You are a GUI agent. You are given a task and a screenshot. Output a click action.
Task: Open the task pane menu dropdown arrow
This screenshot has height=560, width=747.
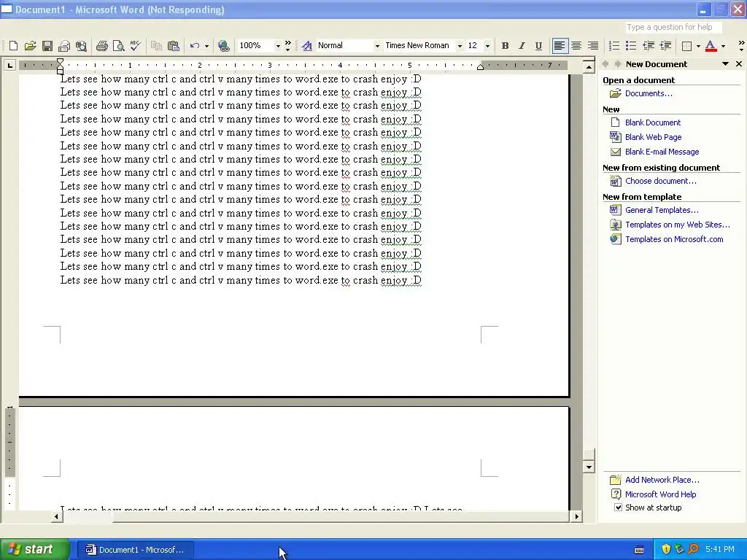click(x=726, y=64)
